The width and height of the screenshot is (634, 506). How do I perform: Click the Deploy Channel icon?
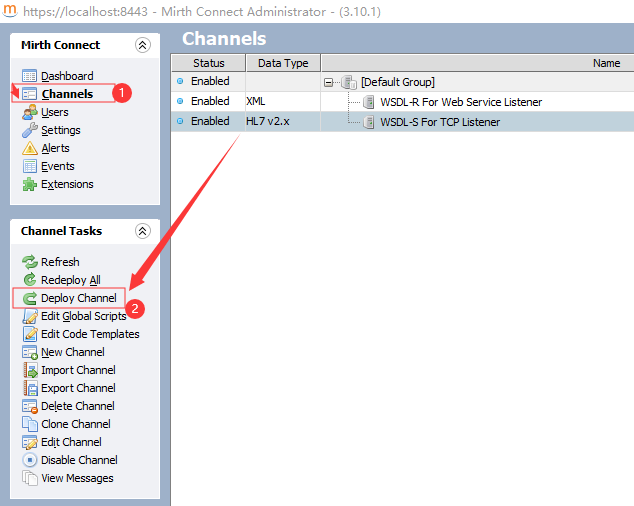point(30,298)
